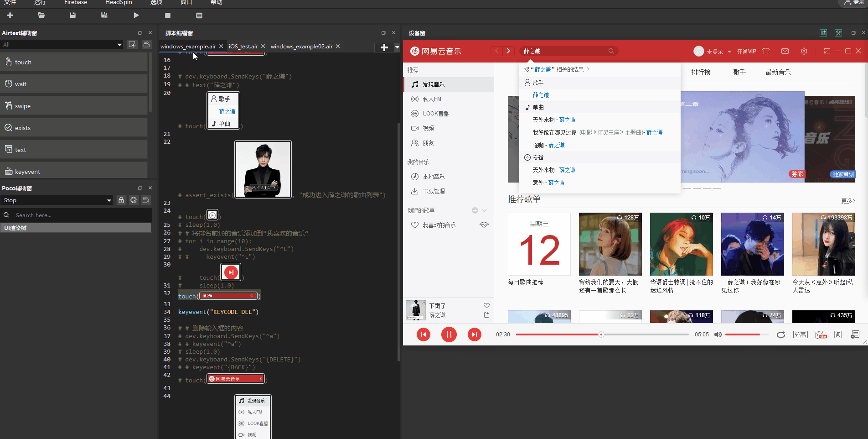Select singer 薛之谦 in search suggestions
868x439 pixels.
pyautogui.click(x=541, y=95)
